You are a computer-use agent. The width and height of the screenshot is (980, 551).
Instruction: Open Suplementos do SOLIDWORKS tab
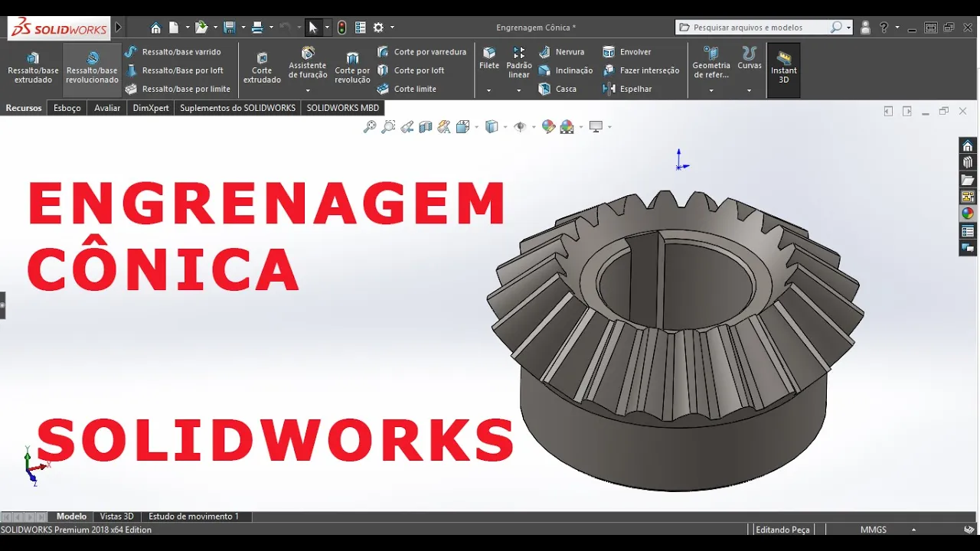(x=237, y=108)
